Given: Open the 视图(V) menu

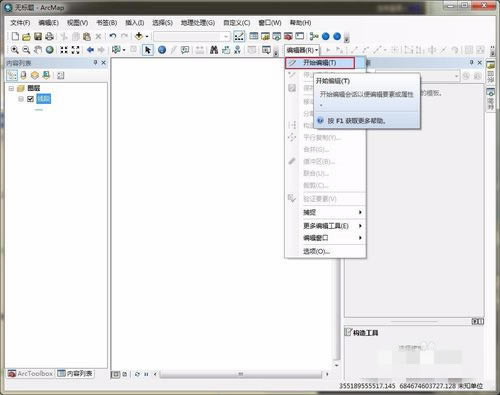Looking at the screenshot, I should point(77,23).
